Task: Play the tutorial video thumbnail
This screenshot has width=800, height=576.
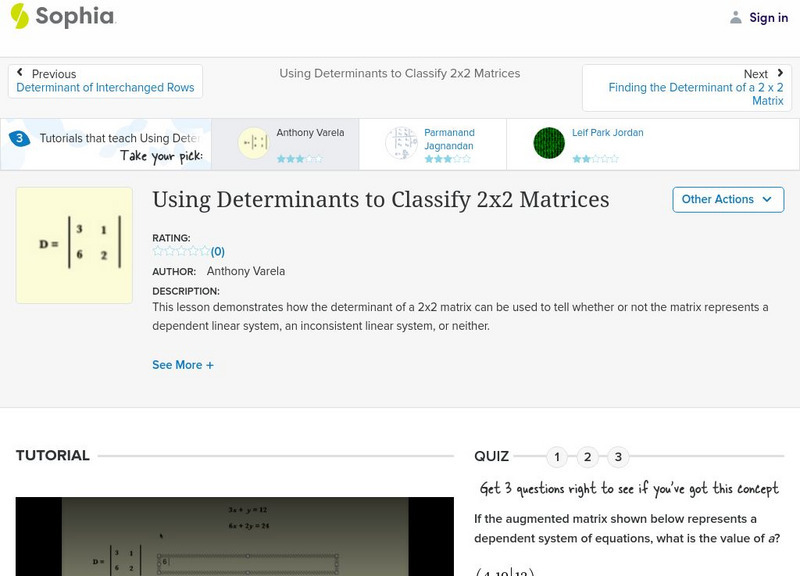Action: 222,540
